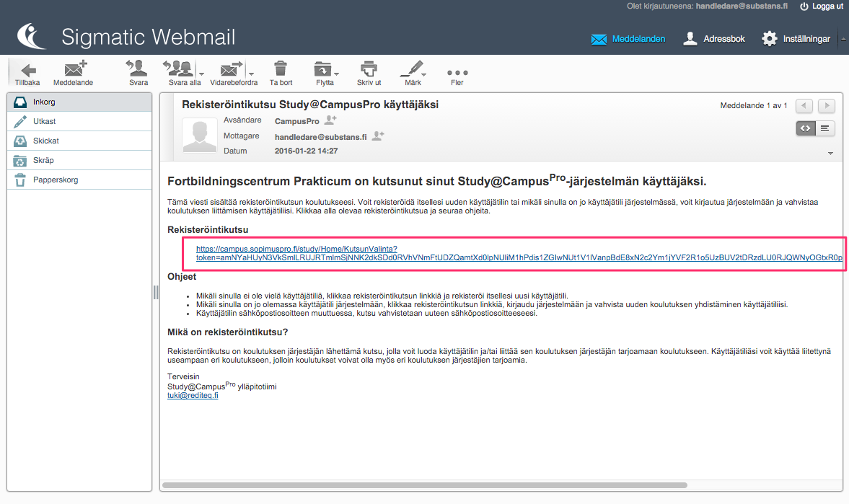Open the Utkast drafts folder
This screenshot has height=504, width=849.
pos(79,121)
